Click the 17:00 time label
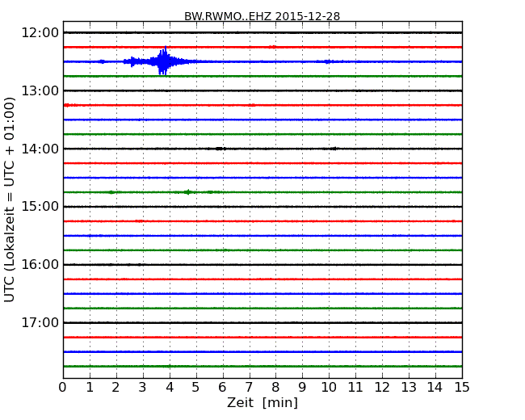The height and width of the screenshot is (420, 525). pyautogui.click(x=40, y=322)
